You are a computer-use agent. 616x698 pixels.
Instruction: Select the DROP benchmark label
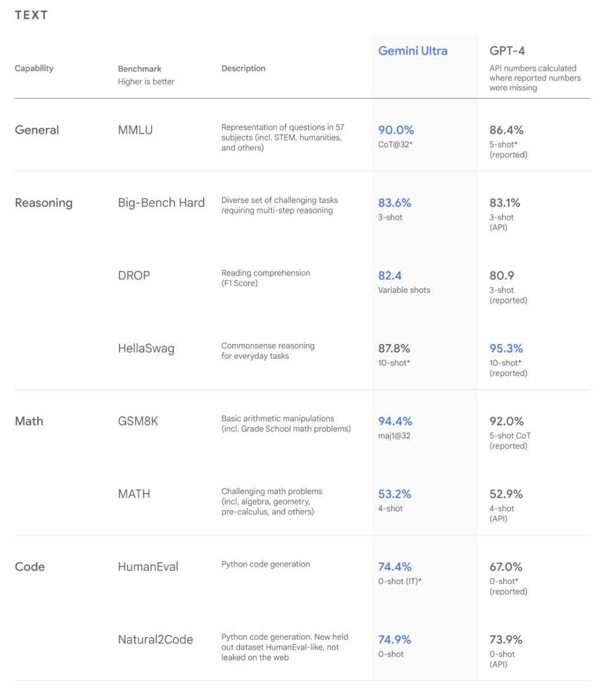[x=134, y=276]
